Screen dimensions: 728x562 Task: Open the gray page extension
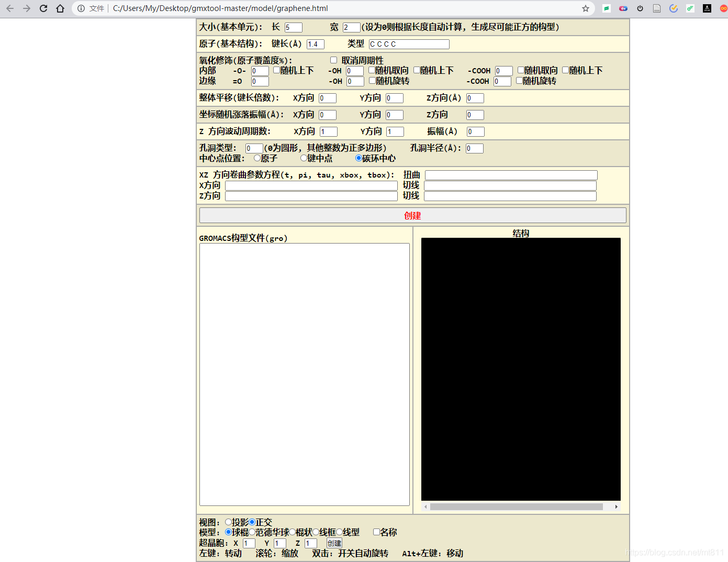(657, 8)
